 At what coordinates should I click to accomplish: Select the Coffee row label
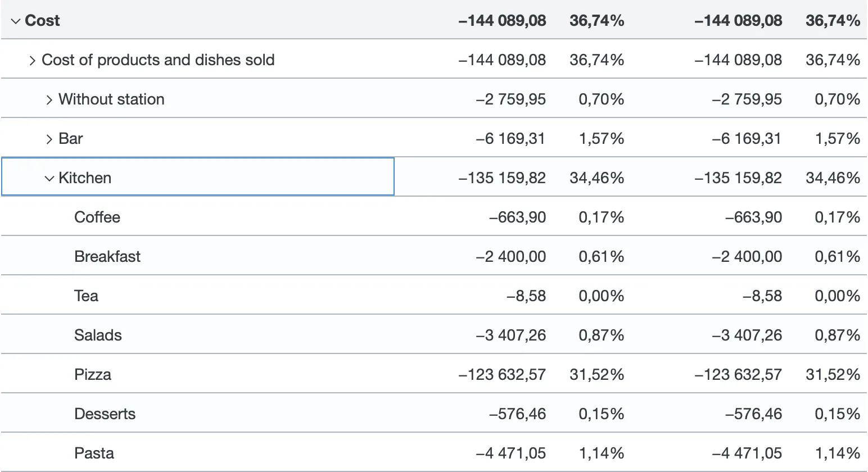(97, 217)
